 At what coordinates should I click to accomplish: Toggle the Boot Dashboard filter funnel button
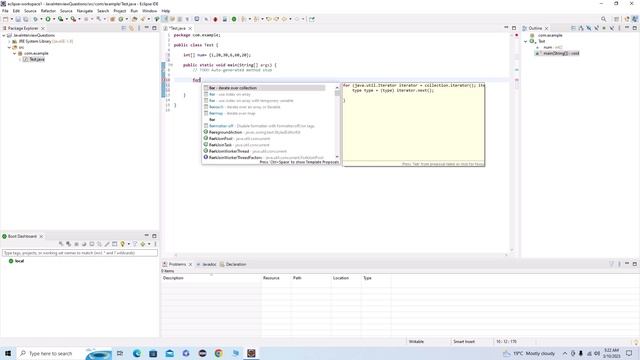click(135, 244)
